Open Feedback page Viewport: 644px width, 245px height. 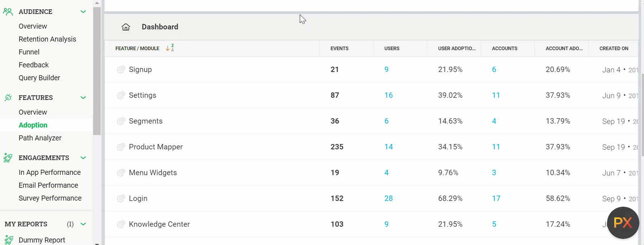pyautogui.click(x=34, y=65)
